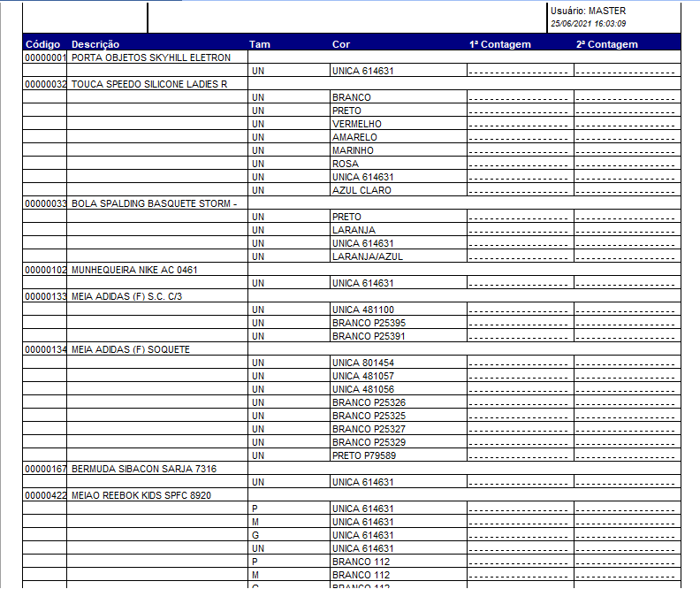Click code 00000134

click(x=45, y=349)
